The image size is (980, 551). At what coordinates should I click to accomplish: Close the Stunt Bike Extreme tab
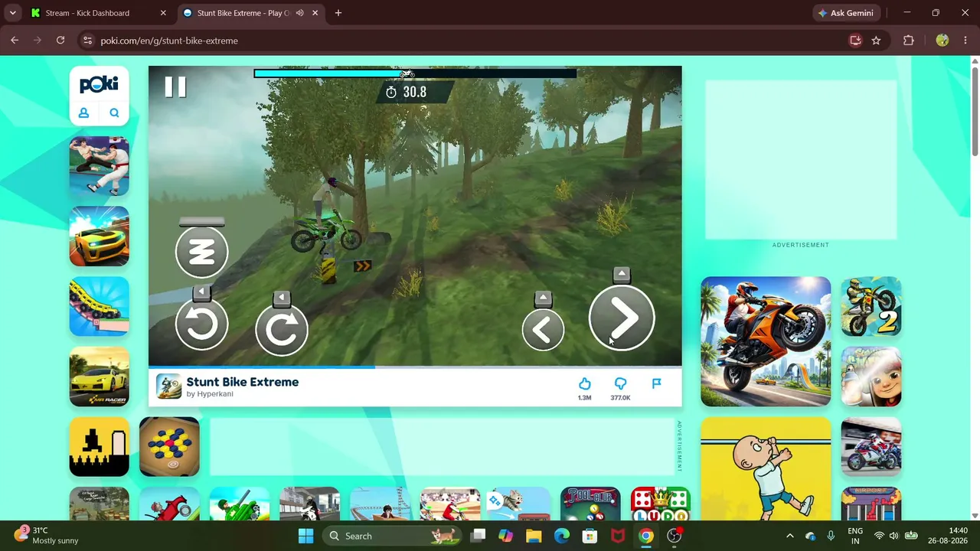315,13
